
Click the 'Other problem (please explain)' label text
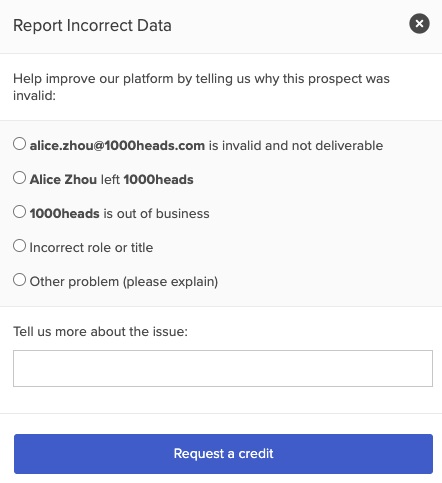[124, 282]
